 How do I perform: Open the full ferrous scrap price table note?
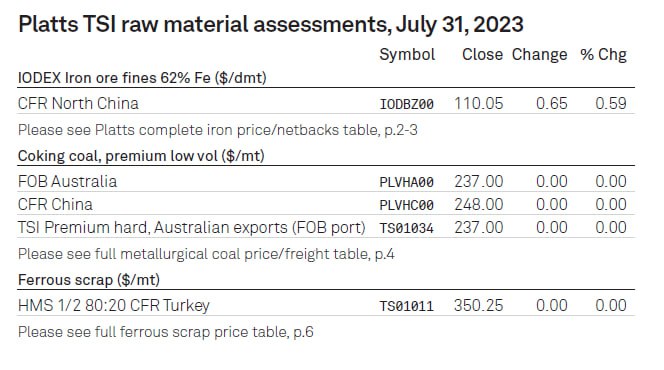pos(166,332)
